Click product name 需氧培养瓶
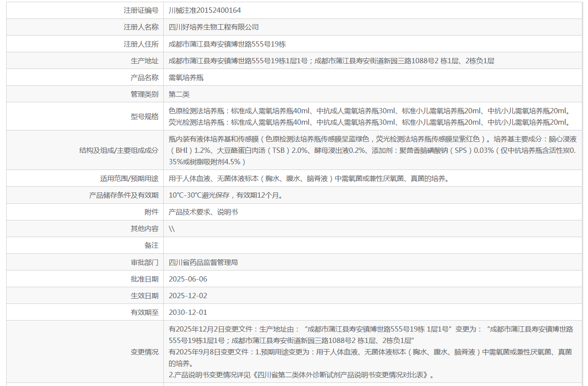The width and height of the screenshot is (588, 386). pos(186,77)
